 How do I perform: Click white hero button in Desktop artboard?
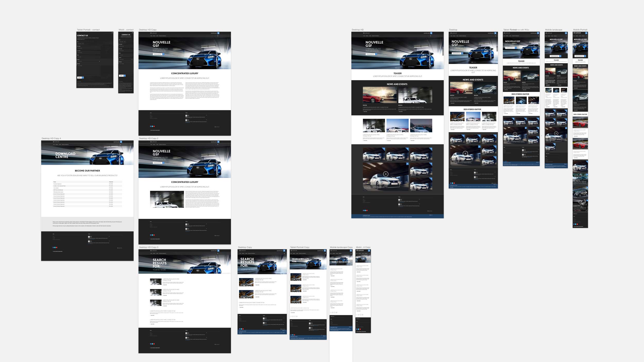(x=456, y=53)
